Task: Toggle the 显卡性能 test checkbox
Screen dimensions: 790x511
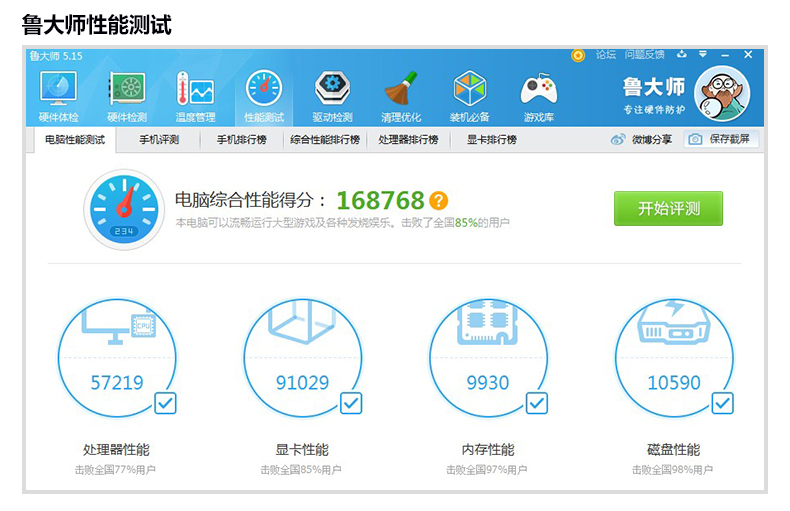Action: pos(351,403)
